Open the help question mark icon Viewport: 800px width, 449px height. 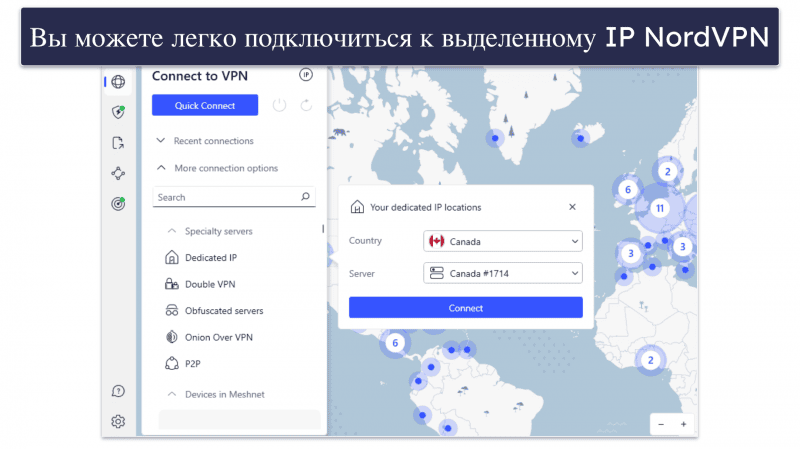(x=118, y=391)
